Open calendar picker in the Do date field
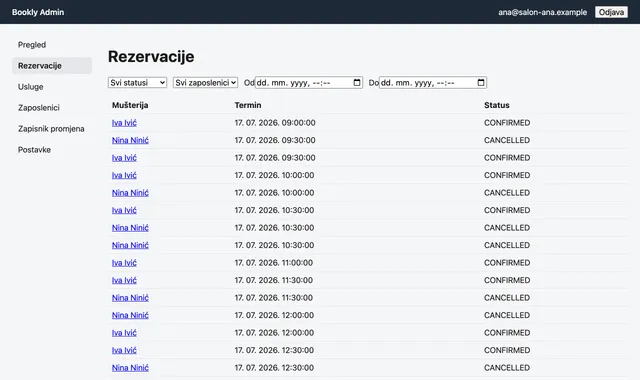Image resolution: width=640 pixels, height=380 pixels. click(481, 82)
